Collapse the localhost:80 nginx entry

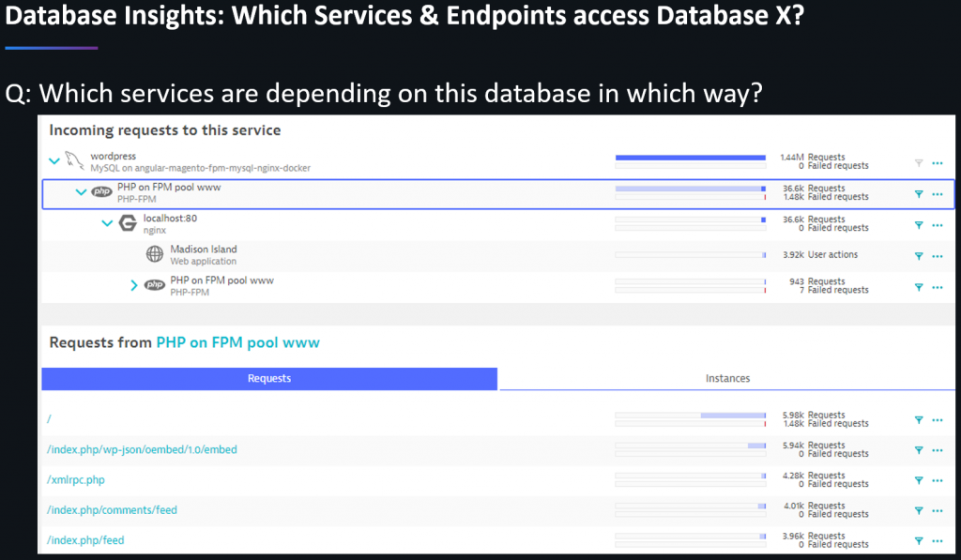point(107,223)
